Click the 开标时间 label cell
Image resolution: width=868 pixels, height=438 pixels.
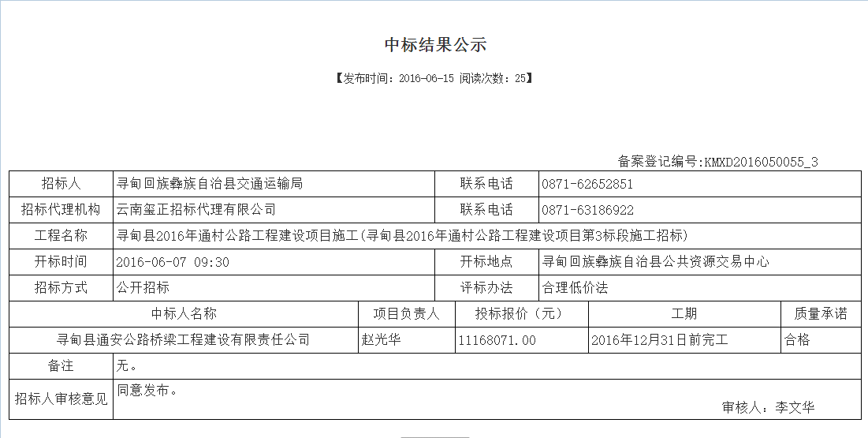(x=61, y=262)
